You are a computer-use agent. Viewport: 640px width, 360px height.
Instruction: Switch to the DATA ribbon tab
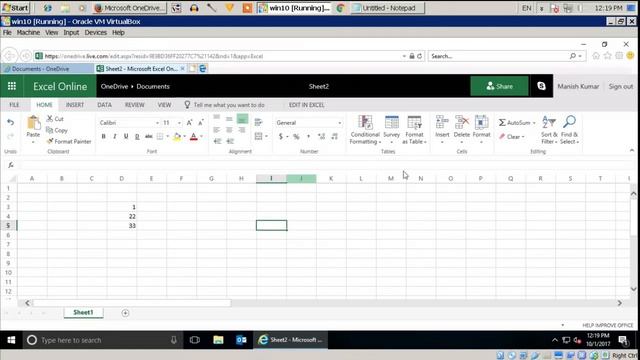click(104, 105)
